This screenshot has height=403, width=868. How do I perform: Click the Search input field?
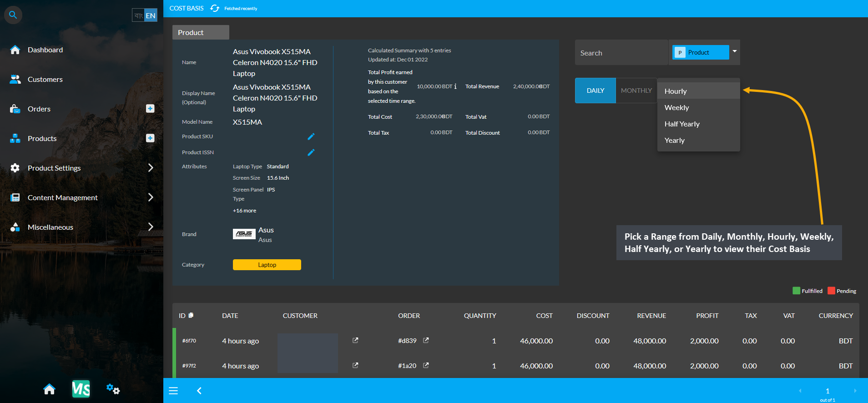point(621,53)
